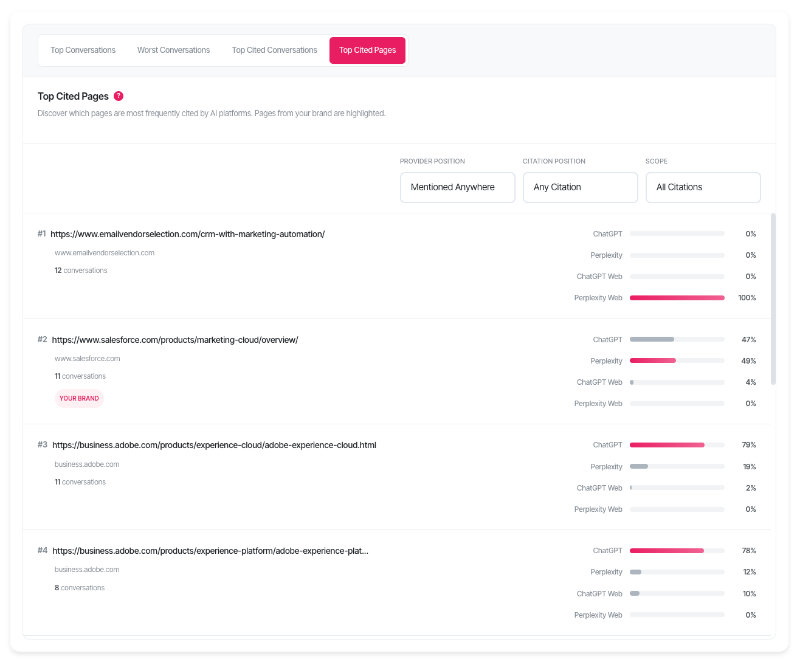Click the 4% ChatGPT Web value
The width and height of the screenshot is (800, 662).
(x=751, y=382)
